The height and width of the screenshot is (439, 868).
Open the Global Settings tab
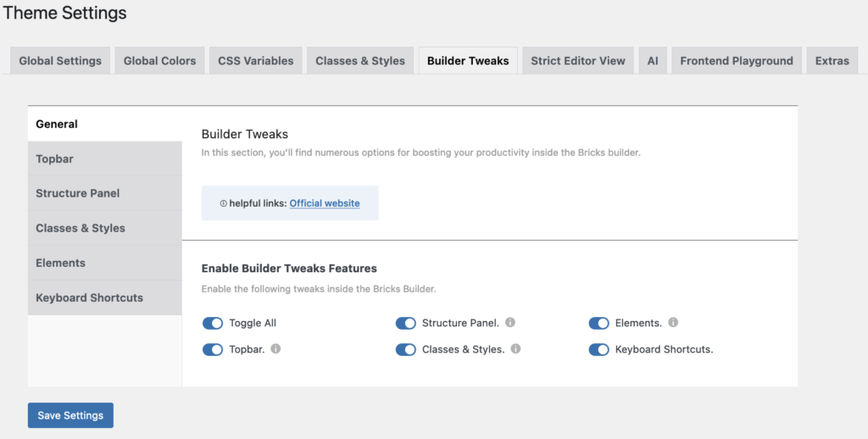pyautogui.click(x=60, y=61)
